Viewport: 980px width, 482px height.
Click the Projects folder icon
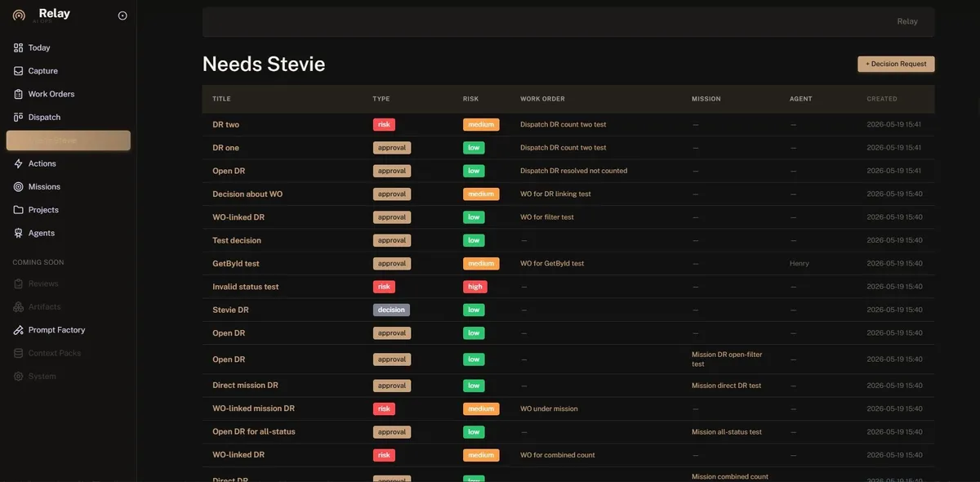(x=19, y=210)
